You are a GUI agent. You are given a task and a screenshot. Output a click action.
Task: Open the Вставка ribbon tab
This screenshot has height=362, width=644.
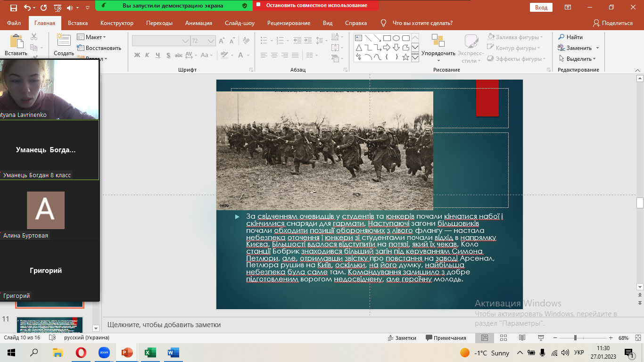(78, 23)
